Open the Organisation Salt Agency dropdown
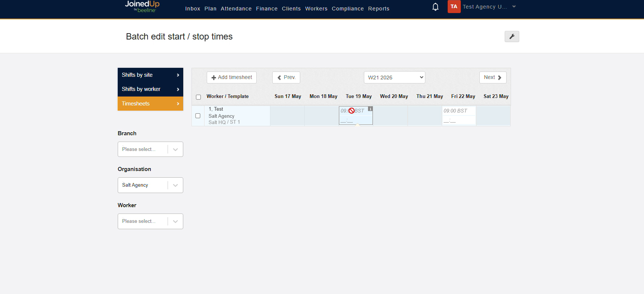The width and height of the screenshot is (644, 294). pos(150,185)
